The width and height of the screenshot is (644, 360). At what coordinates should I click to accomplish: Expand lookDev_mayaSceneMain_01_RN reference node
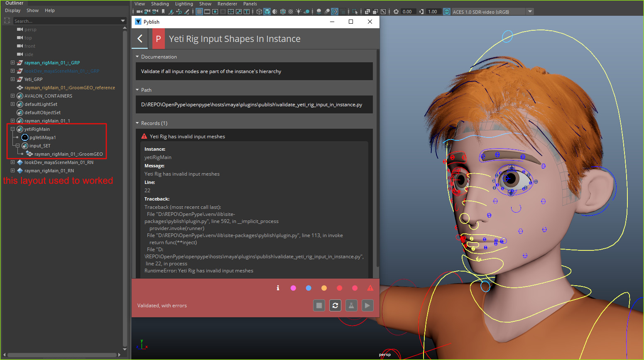click(x=12, y=162)
